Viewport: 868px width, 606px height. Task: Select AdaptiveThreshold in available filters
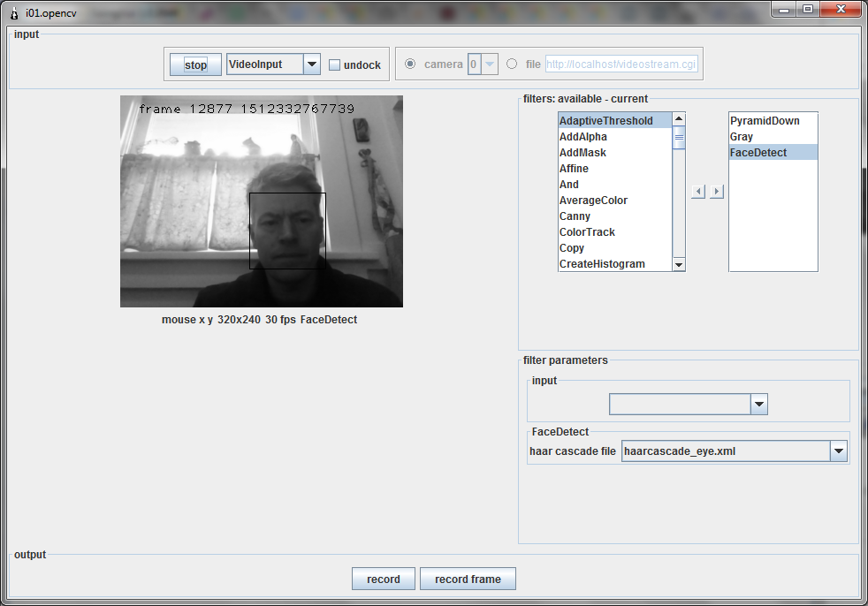tap(615, 121)
